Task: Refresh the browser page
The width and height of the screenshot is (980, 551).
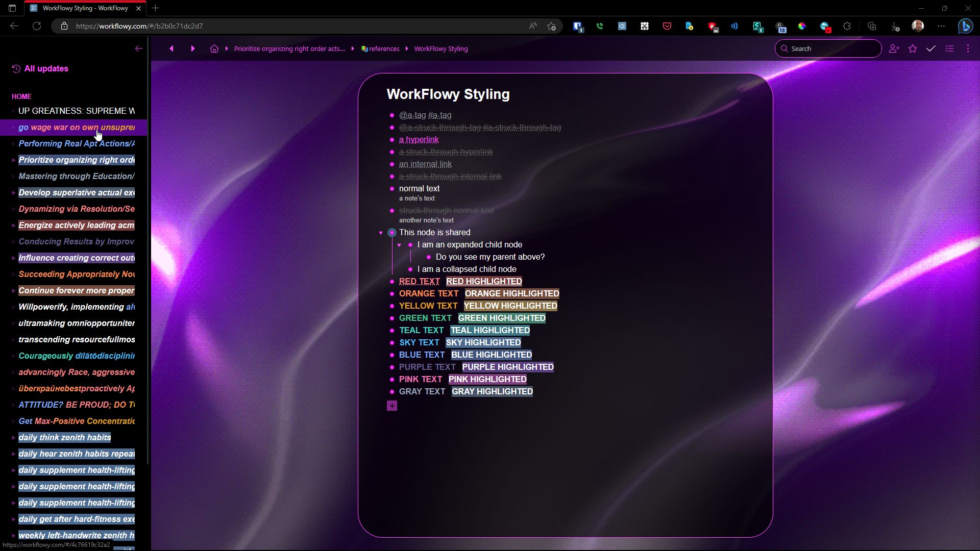Action: coord(37,26)
